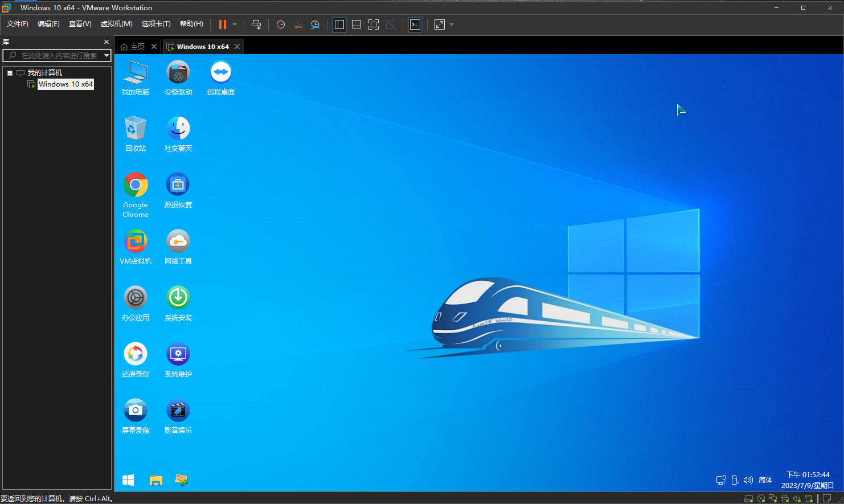The height and width of the screenshot is (504, 844).
Task: Click the CD/DVD device status icon
Action: pos(761,499)
